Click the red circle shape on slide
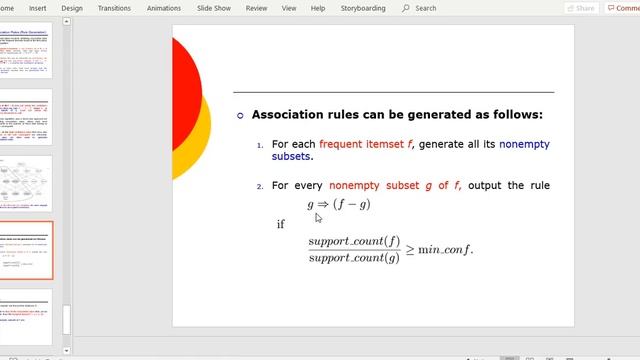 pos(187,94)
